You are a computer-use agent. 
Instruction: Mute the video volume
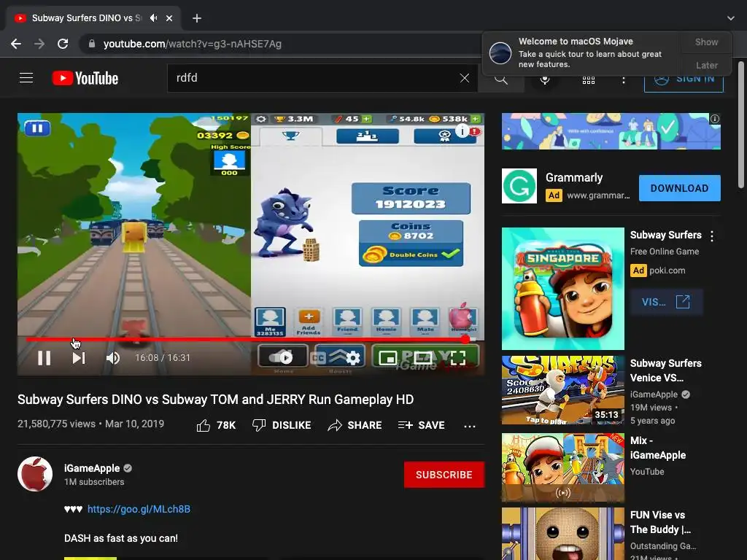[x=113, y=357]
